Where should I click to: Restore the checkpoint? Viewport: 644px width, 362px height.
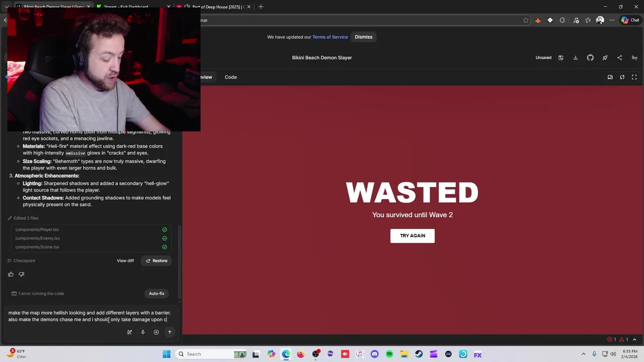156,260
